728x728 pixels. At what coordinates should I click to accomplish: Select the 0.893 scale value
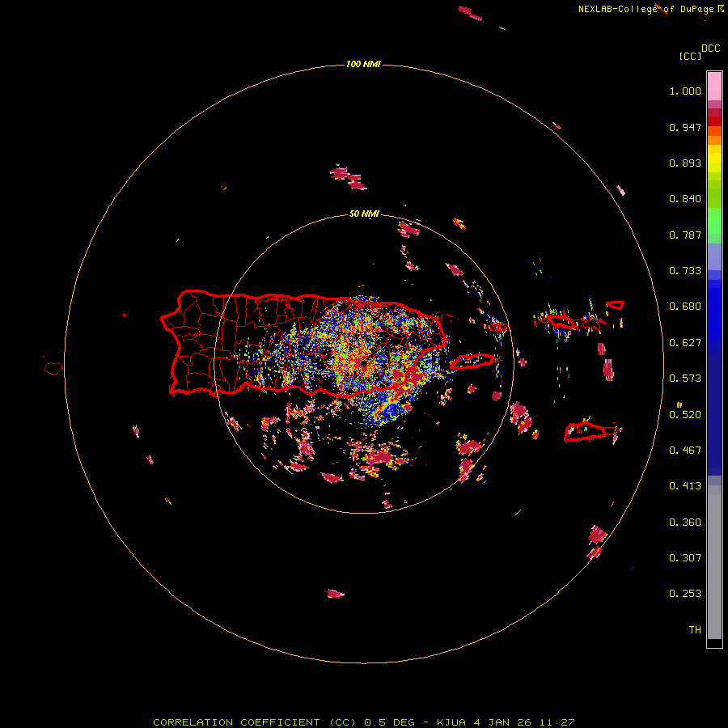click(x=685, y=163)
